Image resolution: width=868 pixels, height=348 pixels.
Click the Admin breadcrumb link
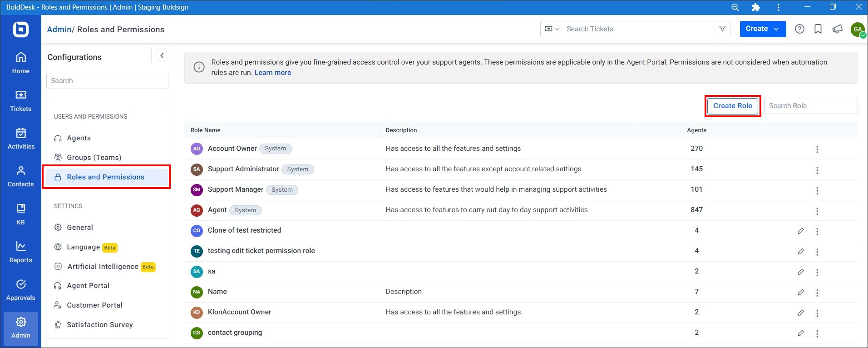pyautogui.click(x=59, y=30)
